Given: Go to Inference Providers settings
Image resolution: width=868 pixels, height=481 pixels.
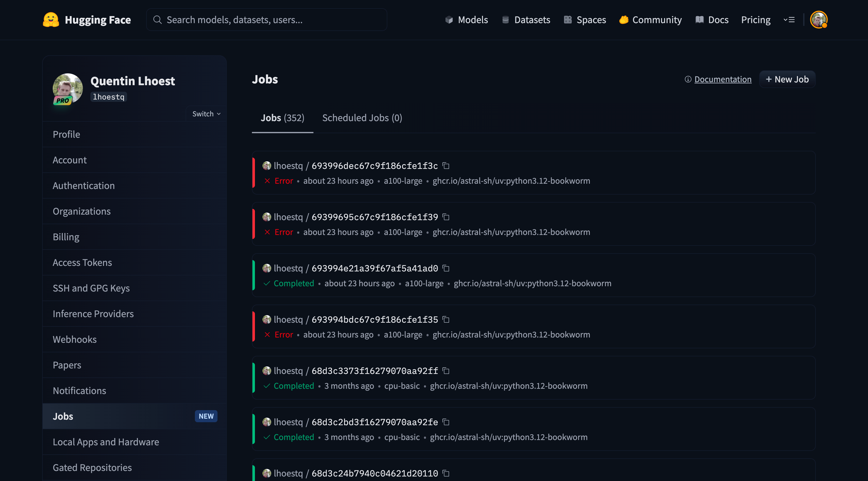Looking at the screenshot, I should click(93, 314).
